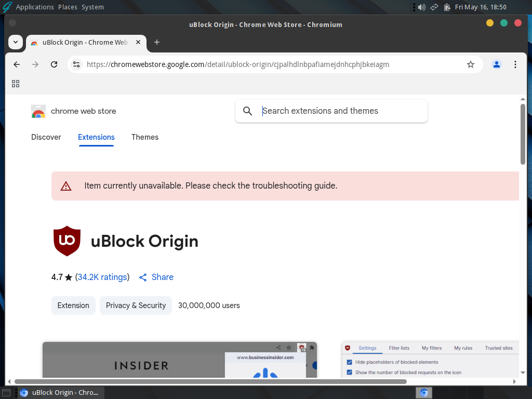Viewport: 532px width, 399px height.
Task: Click the Chrome Web Store logo
Action: [x=38, y=111]
